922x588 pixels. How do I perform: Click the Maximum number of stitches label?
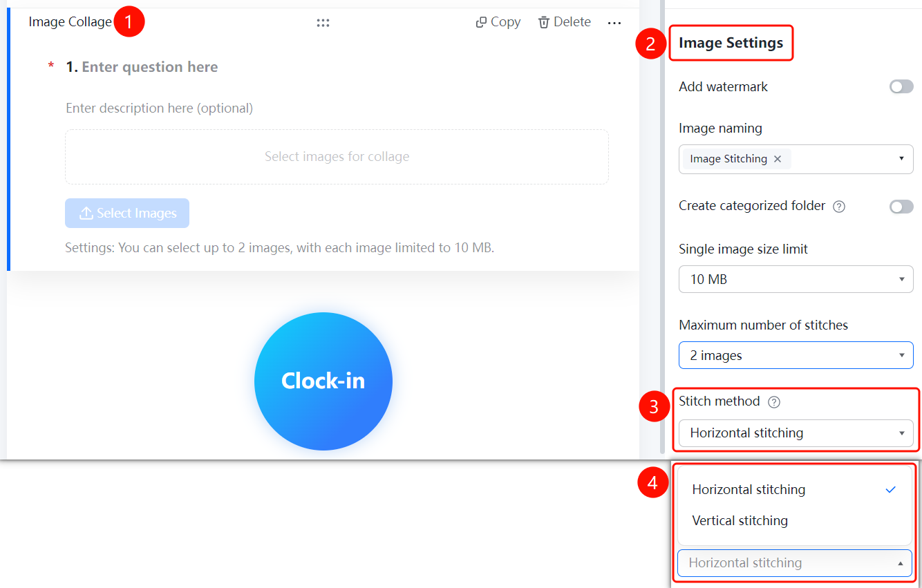click(x=764, y=325)
